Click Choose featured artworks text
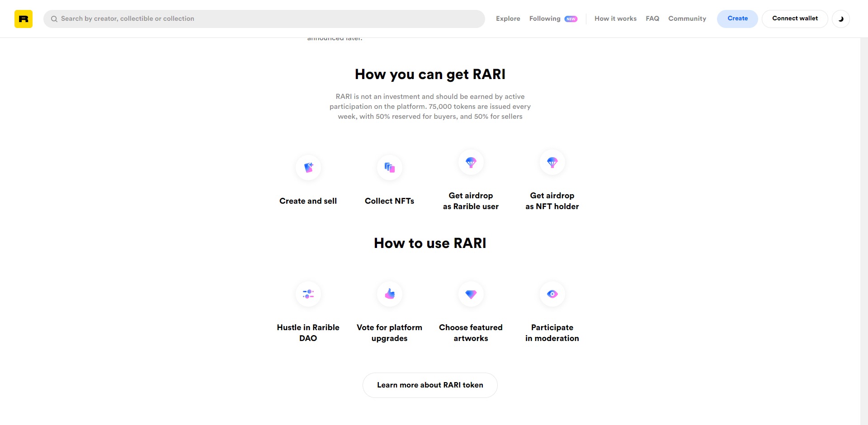Screen dimensions: 868x425 tap(471, 333)
